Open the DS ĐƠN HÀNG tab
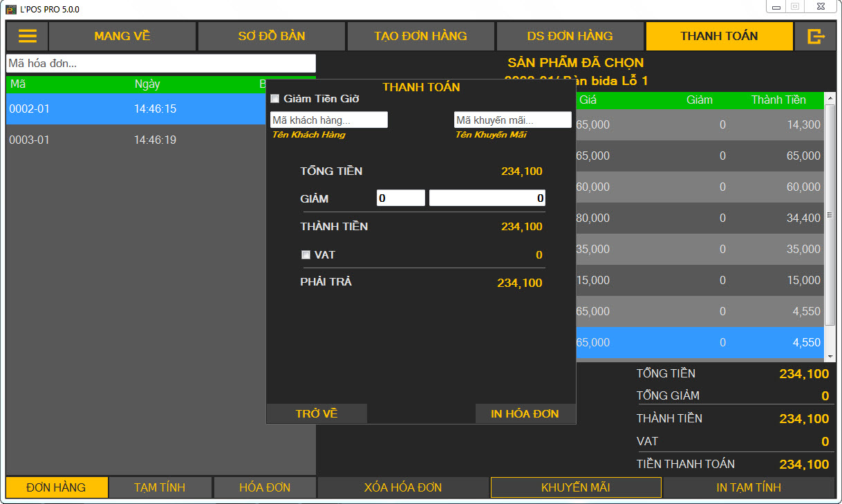The width and height of the screenshot is (842, 504). coord(570,36)
